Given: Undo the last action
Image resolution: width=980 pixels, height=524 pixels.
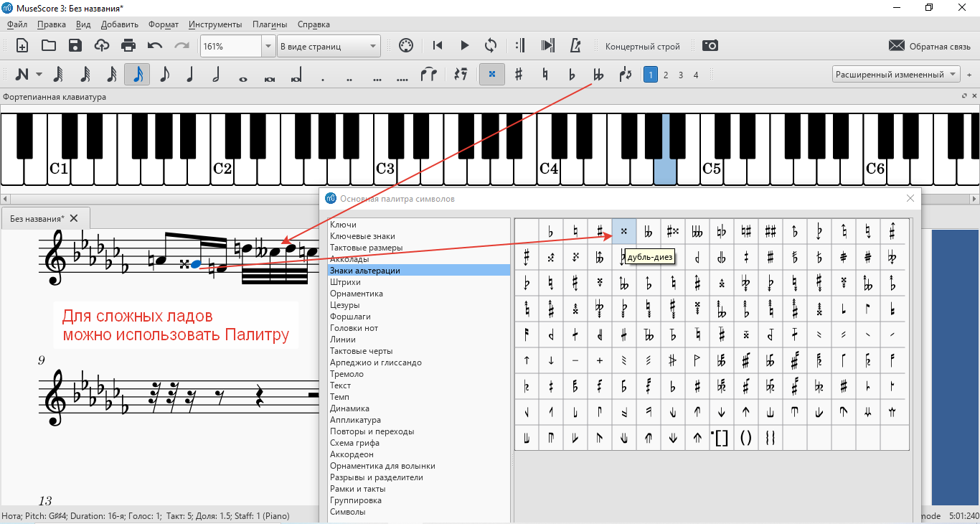Looking at the screenshot, I should (x=155, y=46).
